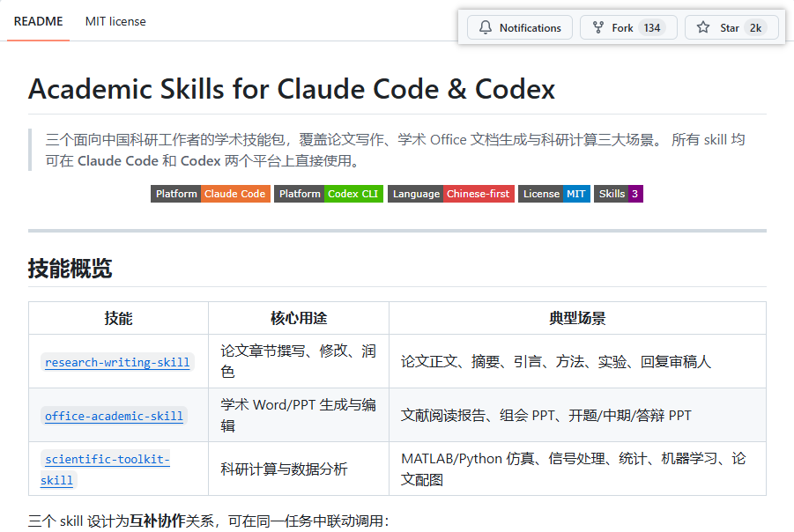Image resolution: width=794 pixels, height=532 pixels.
Task: Click the cell 论文章节撰写、修改、润色
Action: pos(299,361)
